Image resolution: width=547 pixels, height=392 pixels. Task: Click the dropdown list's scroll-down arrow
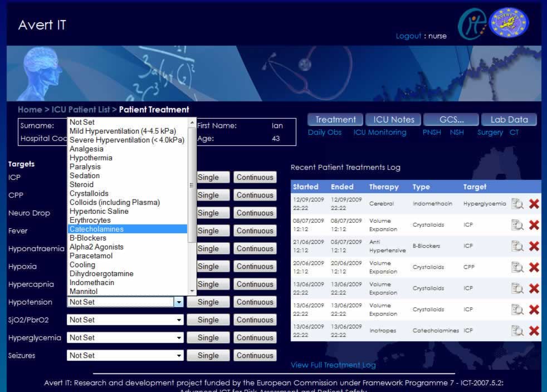pos(192,291)
